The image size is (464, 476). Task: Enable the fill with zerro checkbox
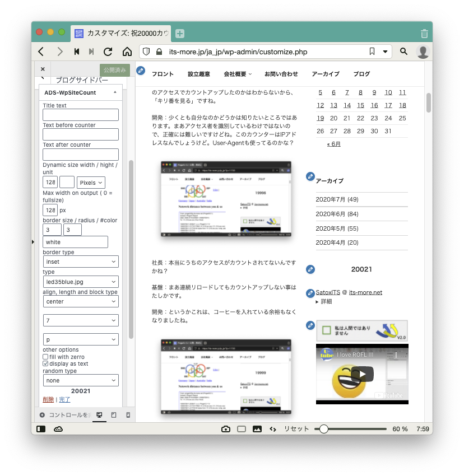point(46,357)
